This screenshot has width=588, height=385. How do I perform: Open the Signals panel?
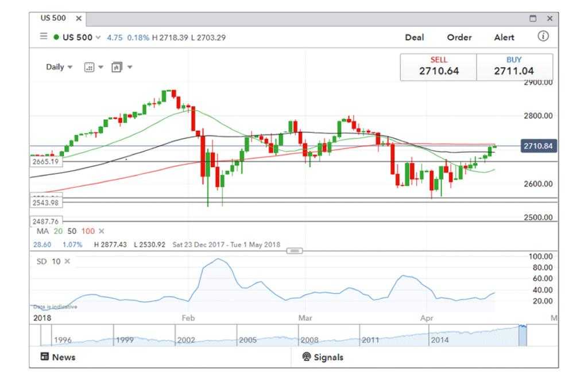tap(323, 357)
